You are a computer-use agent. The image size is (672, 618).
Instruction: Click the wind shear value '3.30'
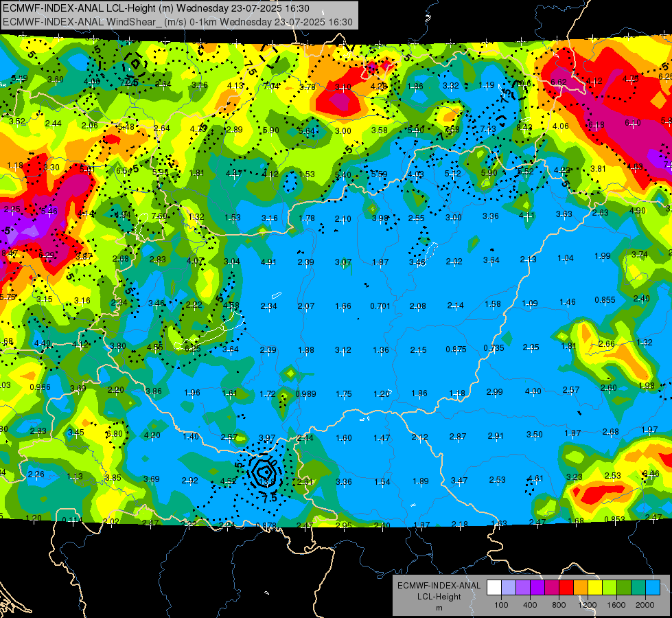[x=51, y=168]
